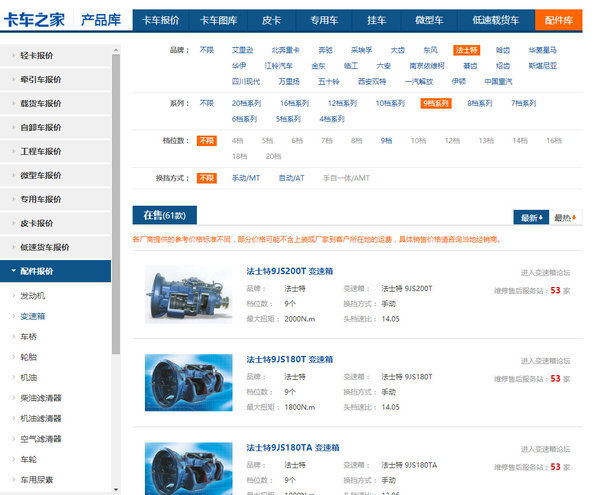Open the 产品库 header link

(101, 20)
